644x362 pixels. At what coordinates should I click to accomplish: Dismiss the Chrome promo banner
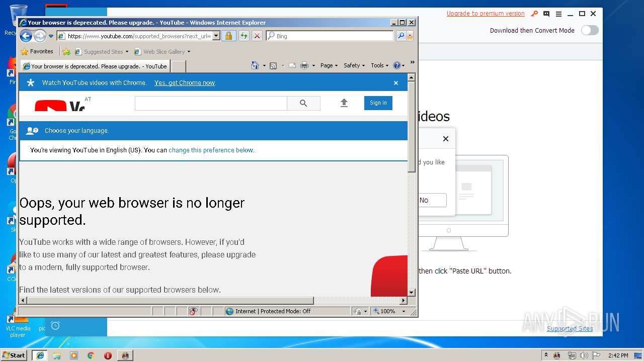click(396, 83)
